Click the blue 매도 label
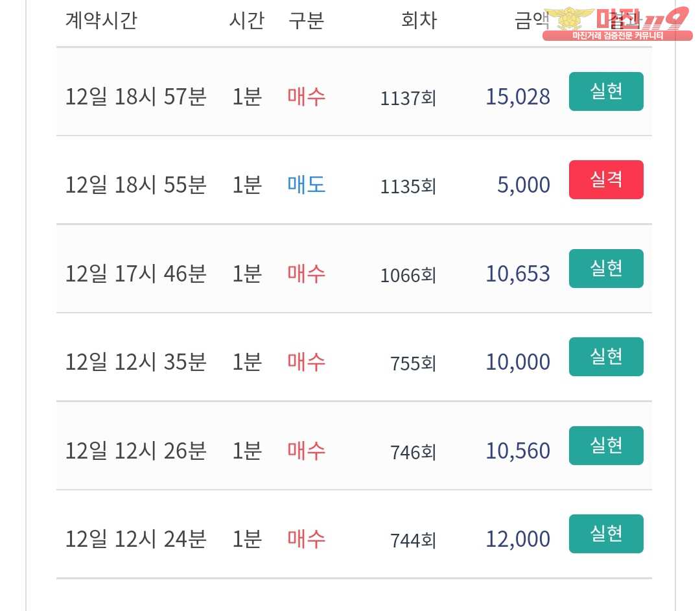This screenshot has width=700, height=611. pyautogui.click(x=307, y=186)
